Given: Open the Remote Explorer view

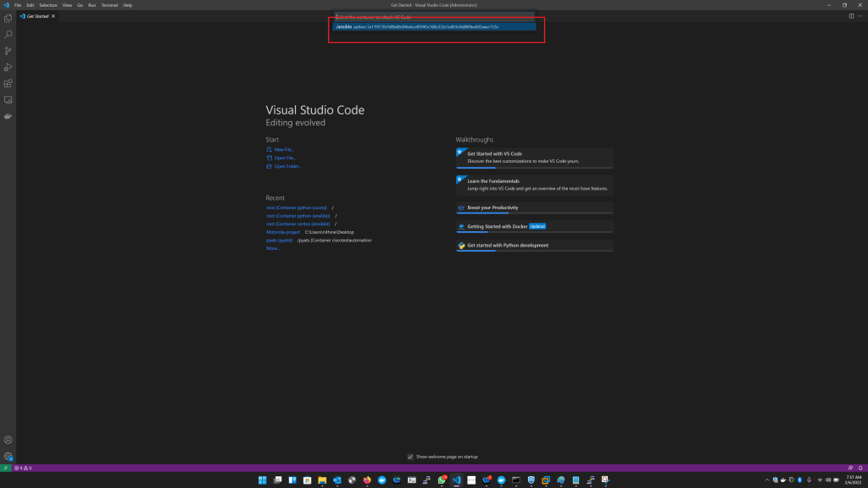Looking at the screenshot, I should pos(8,99).
